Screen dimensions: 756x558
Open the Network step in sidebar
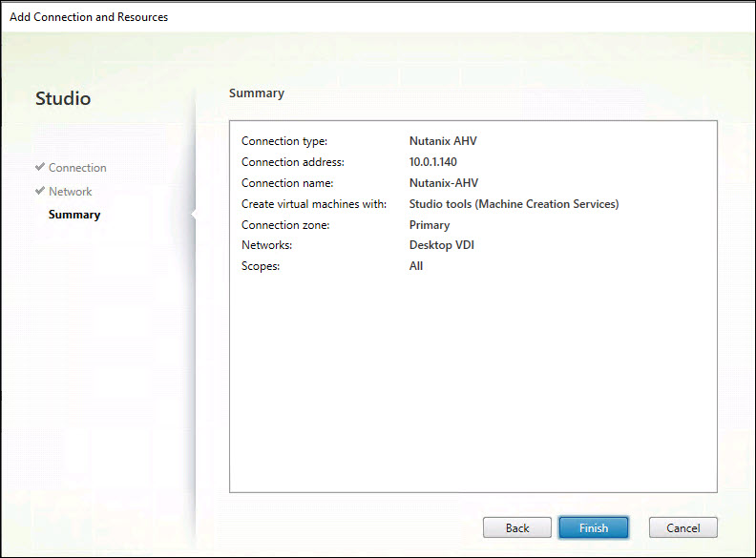tap(71, 192)
